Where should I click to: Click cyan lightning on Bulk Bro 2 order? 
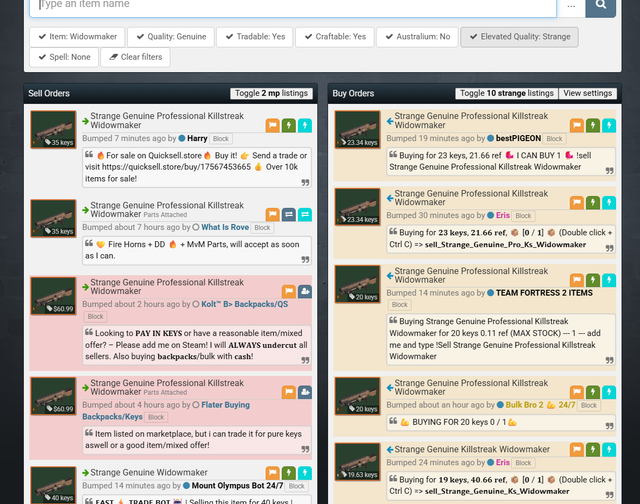click(x=609, y=392)
